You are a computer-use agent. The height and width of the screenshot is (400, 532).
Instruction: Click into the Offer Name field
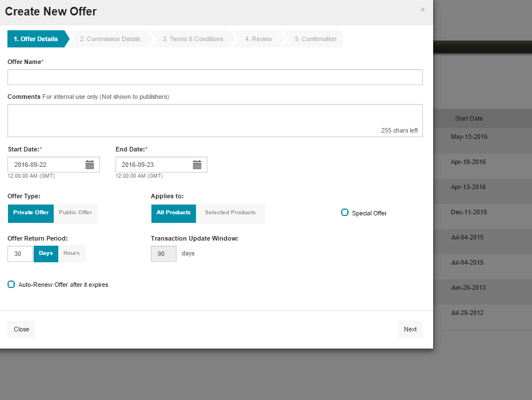click(x=215, y=77)
